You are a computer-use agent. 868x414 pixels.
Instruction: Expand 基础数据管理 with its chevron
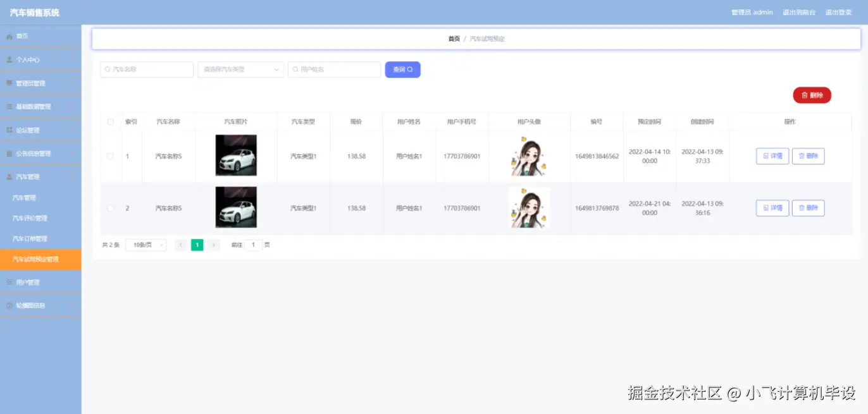click(71, 107)
